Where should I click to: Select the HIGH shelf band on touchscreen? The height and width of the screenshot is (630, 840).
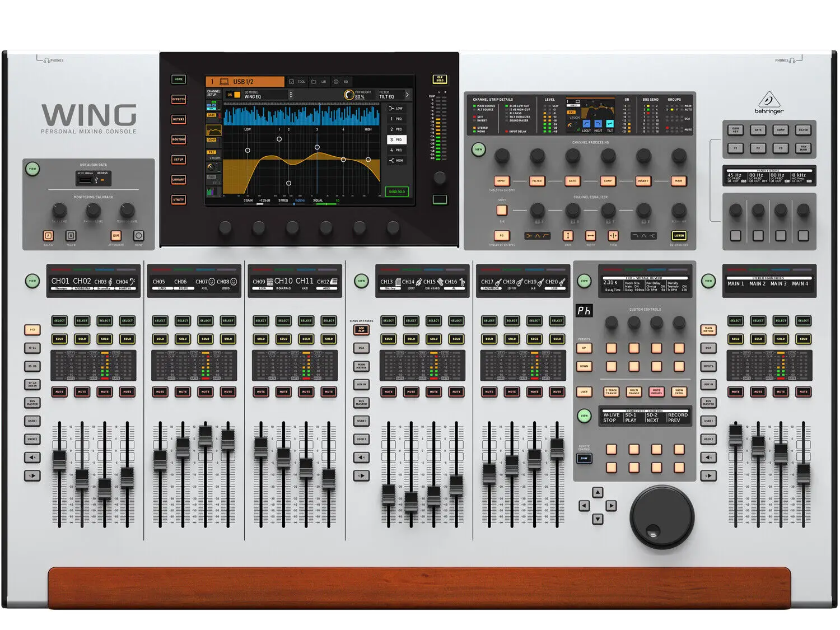(396, 161)
